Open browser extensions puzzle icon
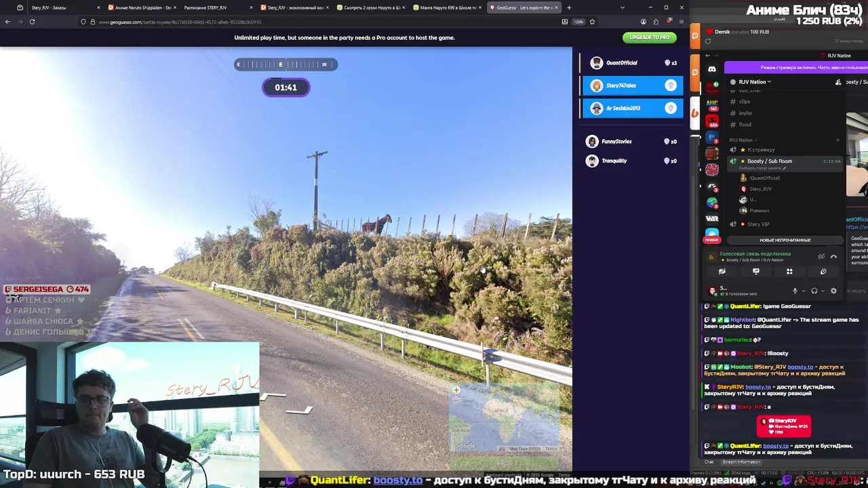The height and width of the screenshot is (488, 868). coord(656,22)
